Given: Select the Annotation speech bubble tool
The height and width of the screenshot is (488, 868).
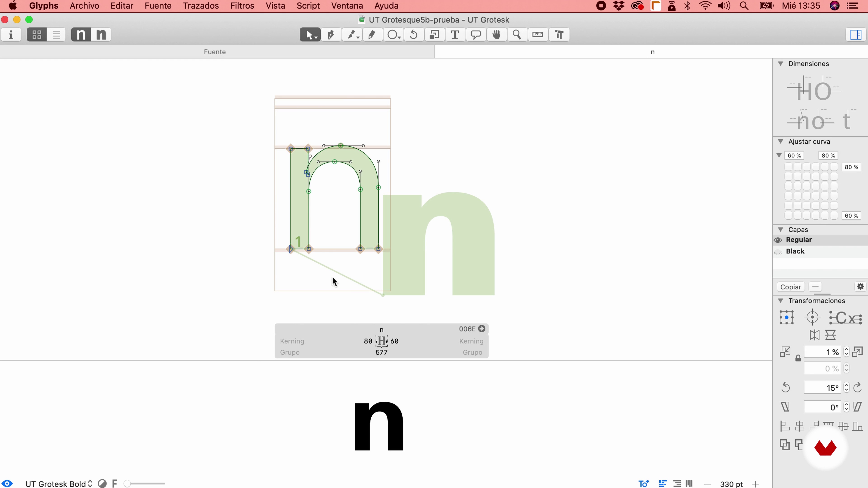Looking at the screenshot, I should 475,35.
